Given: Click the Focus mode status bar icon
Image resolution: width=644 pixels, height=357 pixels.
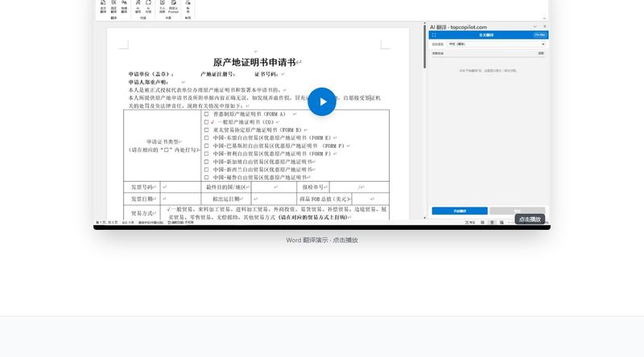Looking at the screenshot, I should (470, 223).
